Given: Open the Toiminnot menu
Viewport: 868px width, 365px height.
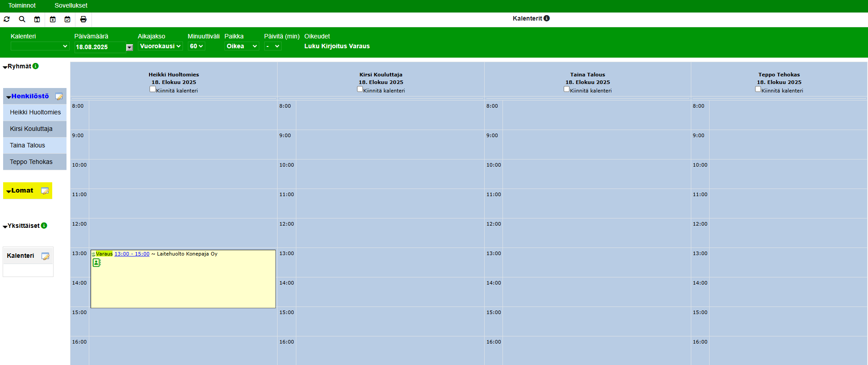Looking at the screenshot, I should click(x=22, y=5).
